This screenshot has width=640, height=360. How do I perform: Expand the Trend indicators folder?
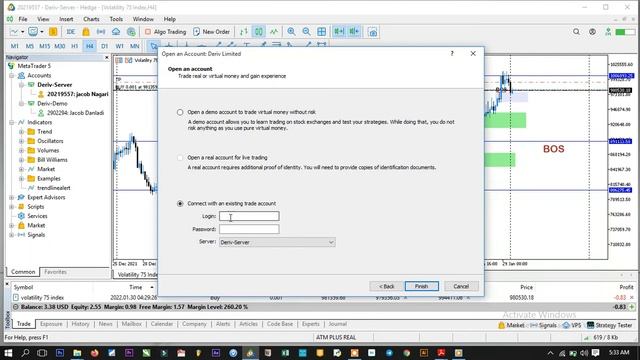21,132
